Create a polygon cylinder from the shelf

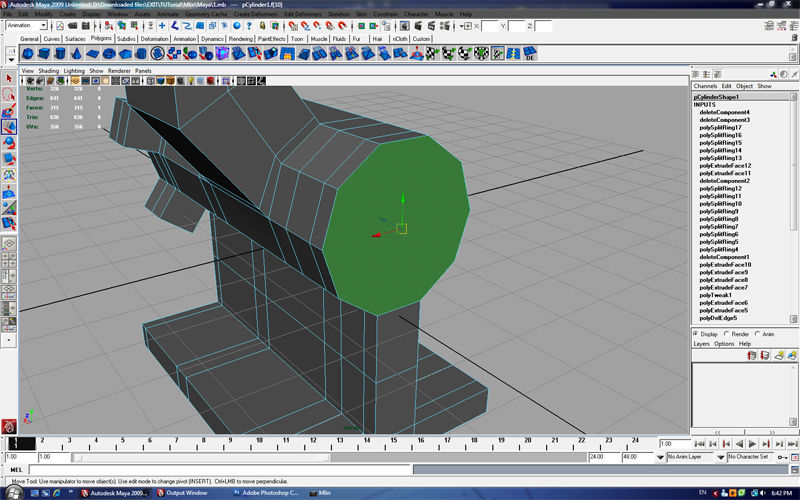[61, 54]
